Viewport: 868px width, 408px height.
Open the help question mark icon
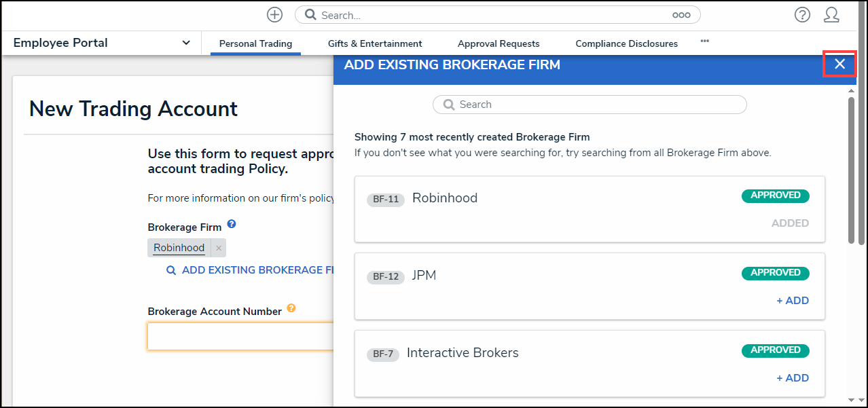tap(802, 15)
